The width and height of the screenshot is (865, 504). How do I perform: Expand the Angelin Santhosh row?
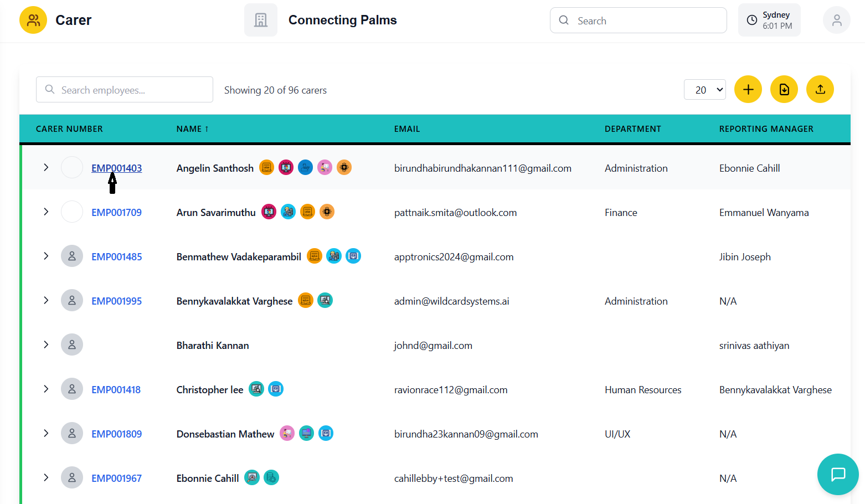click(x=46, y=167)
